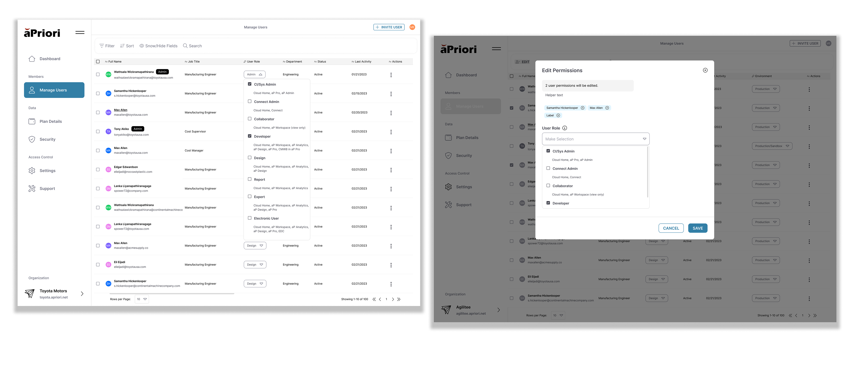This screenshot has height=379, width=868.
Task: Open Rows per Page dropdown in left window
Action: [x=142, y=299]
